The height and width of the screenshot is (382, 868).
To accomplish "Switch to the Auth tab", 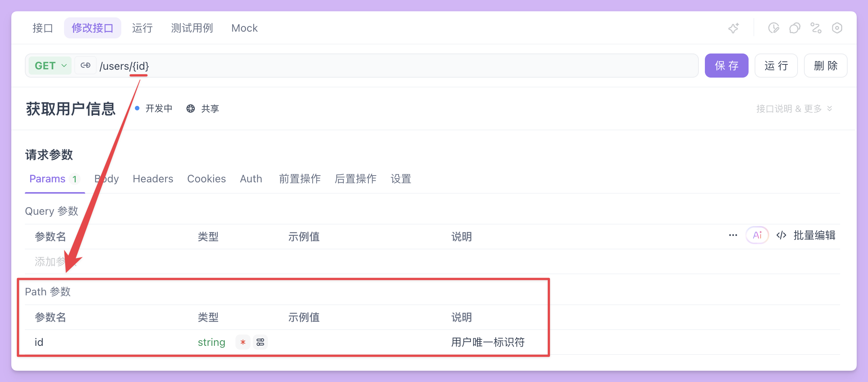I will click(x=251, y=179).
